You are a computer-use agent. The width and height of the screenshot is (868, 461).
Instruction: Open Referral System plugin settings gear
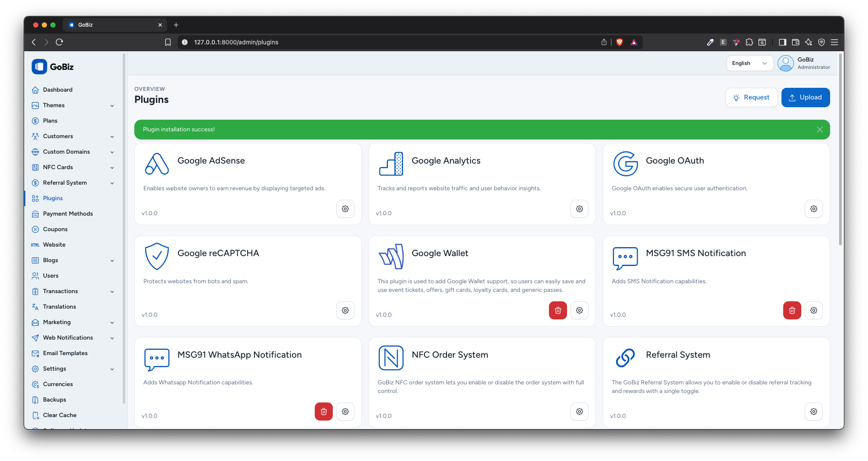813,411
